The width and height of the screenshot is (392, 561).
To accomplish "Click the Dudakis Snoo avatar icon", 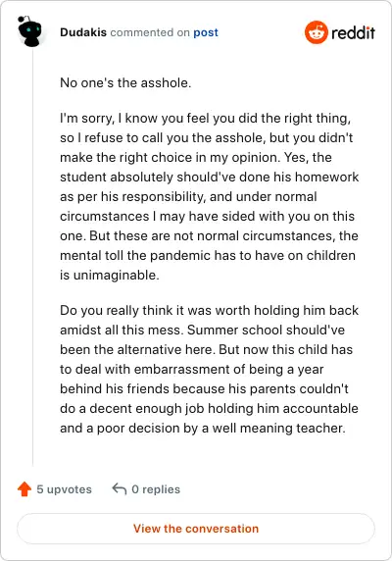I will 30,31.
